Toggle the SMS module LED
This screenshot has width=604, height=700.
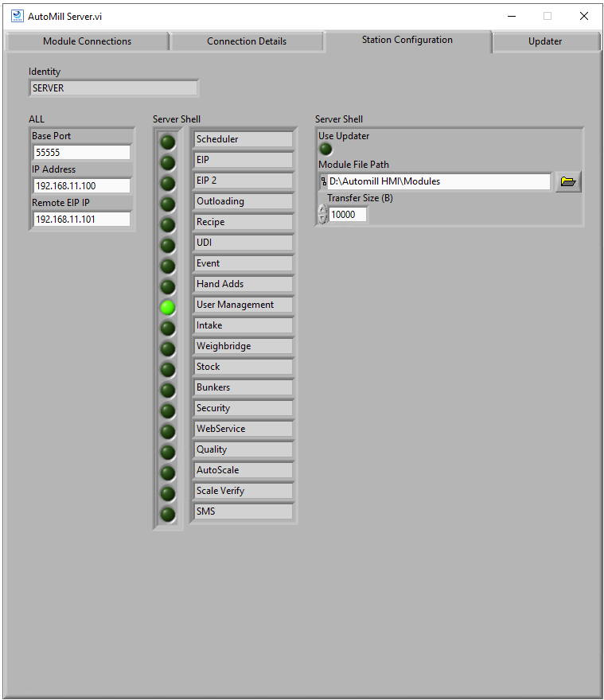(x=168, y=515)
